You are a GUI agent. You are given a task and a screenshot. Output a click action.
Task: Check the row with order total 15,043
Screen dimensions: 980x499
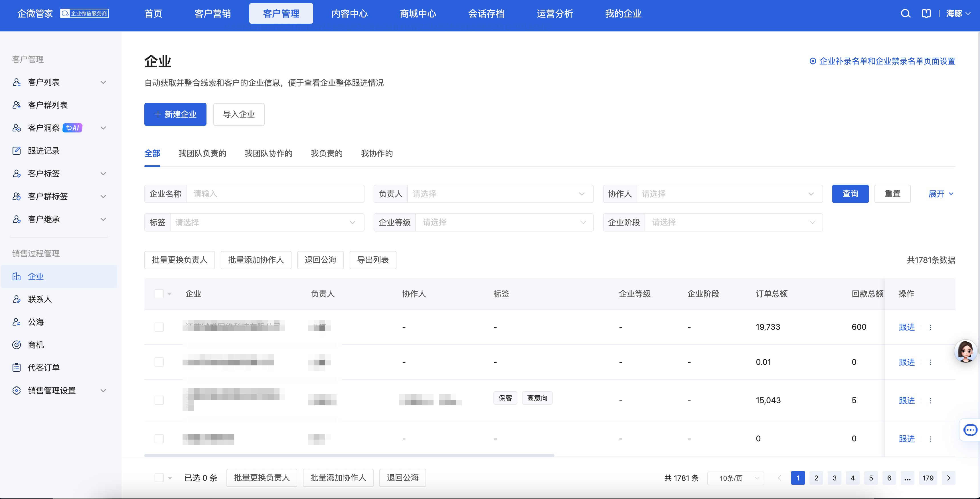159,400
